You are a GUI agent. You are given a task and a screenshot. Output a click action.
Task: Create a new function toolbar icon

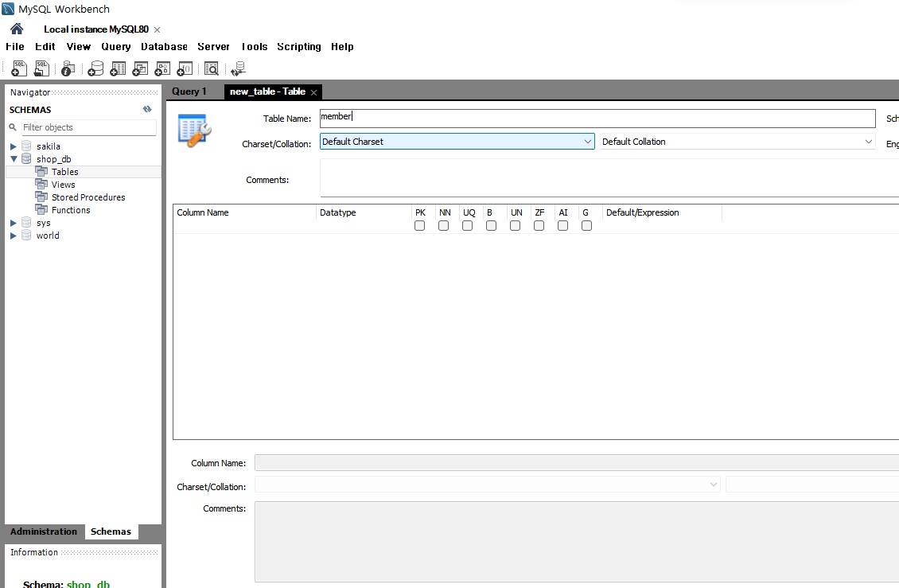point(185,69)
